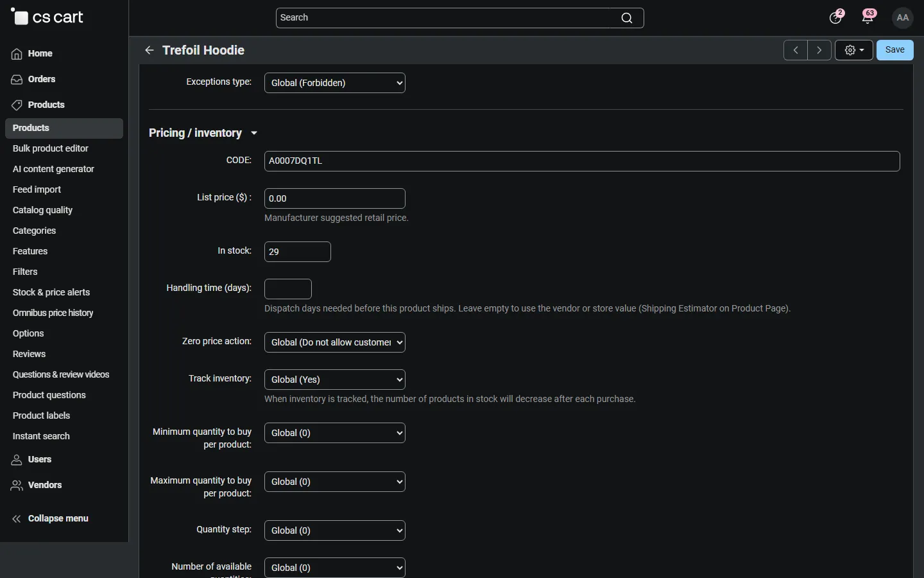
Task: Open Omnibus price history
Action: pos(53,313)
